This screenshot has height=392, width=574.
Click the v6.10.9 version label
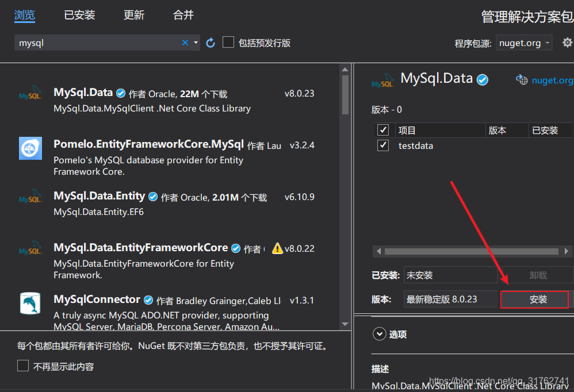(x=299, y=197)
